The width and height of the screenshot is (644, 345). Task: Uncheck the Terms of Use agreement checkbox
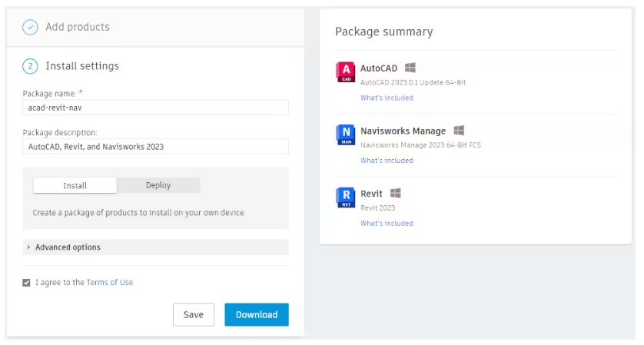pyautogui.click(x=26, y=283)
